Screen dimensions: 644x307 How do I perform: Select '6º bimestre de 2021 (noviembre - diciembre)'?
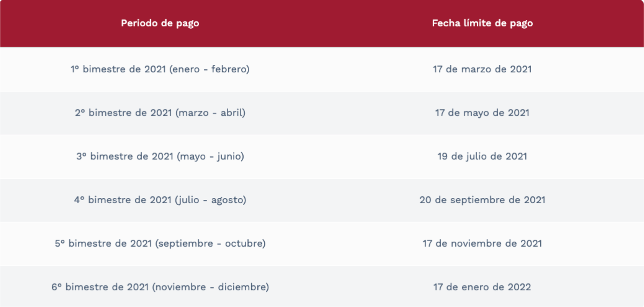[160, 287]
